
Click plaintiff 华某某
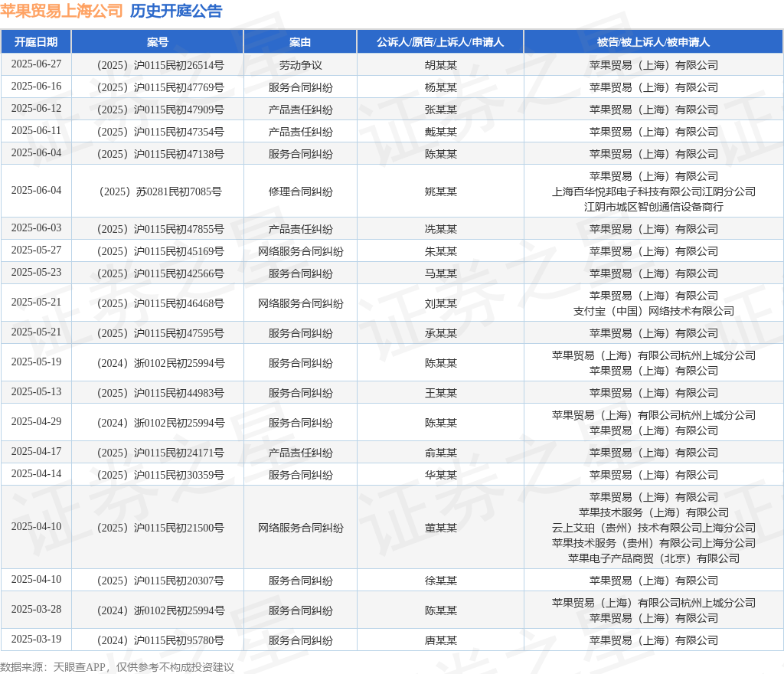click(440, 475)
